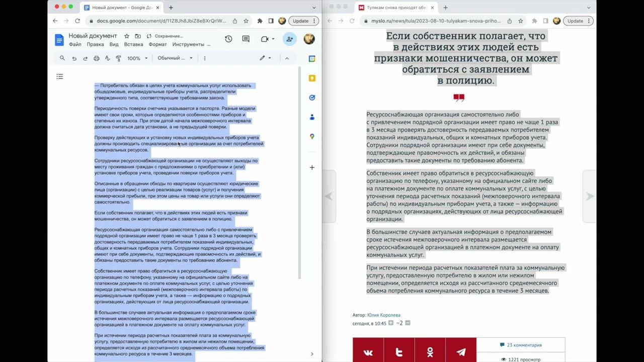Screen dimensions: 644x362
Task: Click the undo arrow in Docs toolbar
Action: tap(74, 58)
